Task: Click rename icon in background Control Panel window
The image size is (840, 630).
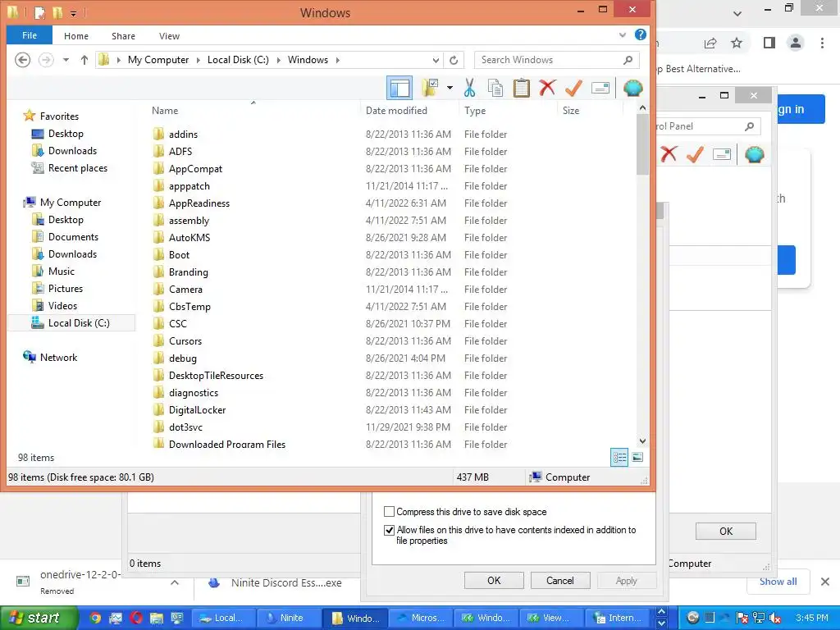Action: coord(722,154)
